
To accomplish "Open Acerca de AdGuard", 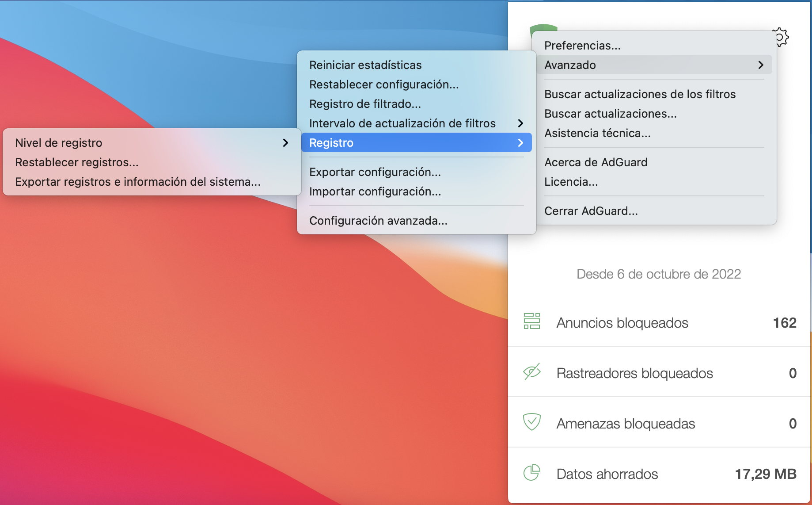I will click(x=654, y=162).
